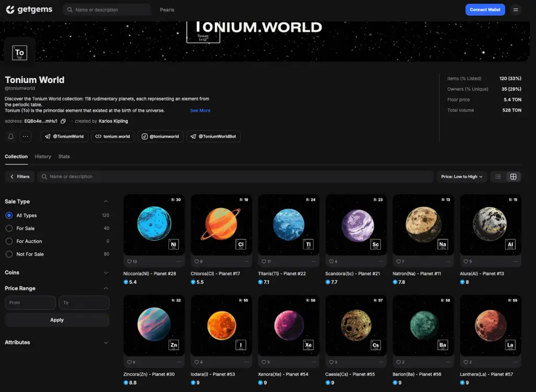Like the Alura(Al) planet card
This screenshot has width=536, height=392.
(465, 262)
